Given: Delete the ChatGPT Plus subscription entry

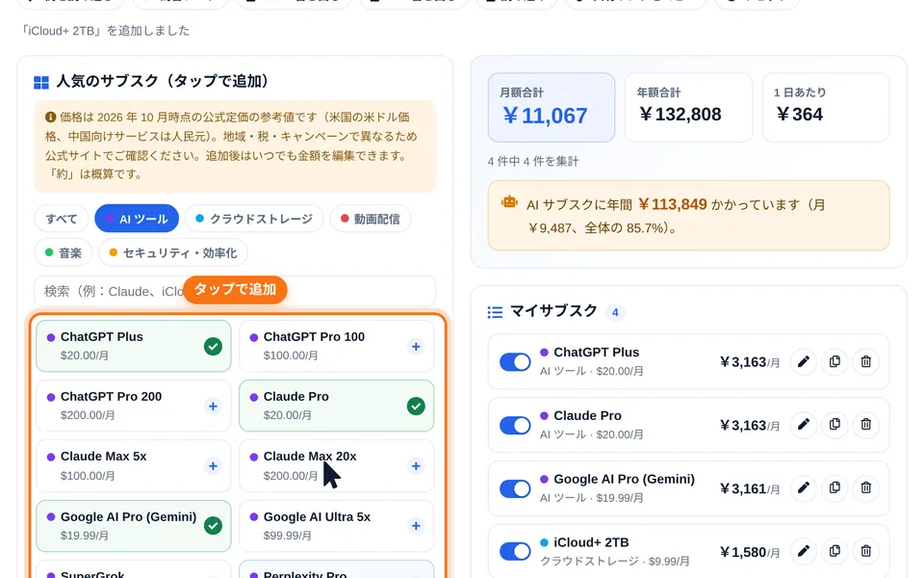Looking at the screenshot, I should (x=865, y=361).
